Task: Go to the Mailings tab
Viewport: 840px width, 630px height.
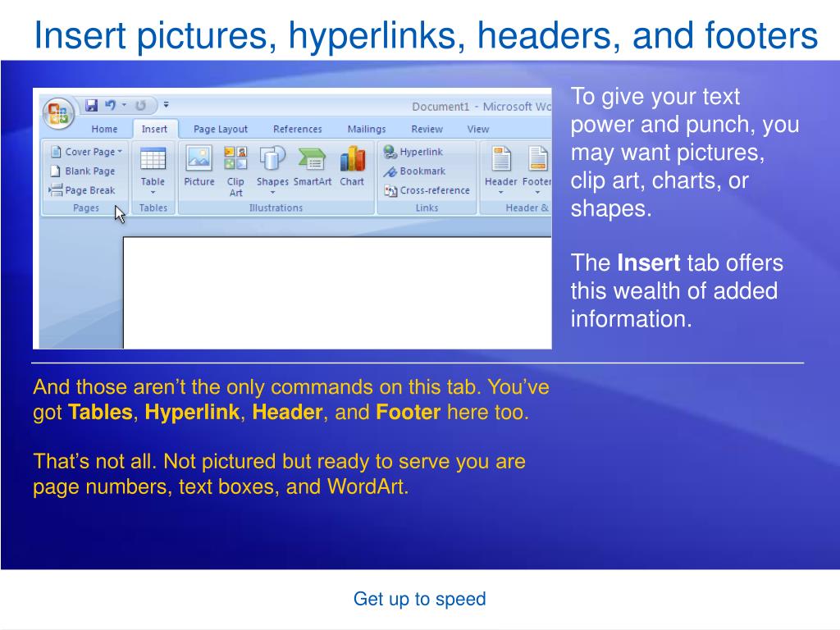Action: (x=367, y=129)
